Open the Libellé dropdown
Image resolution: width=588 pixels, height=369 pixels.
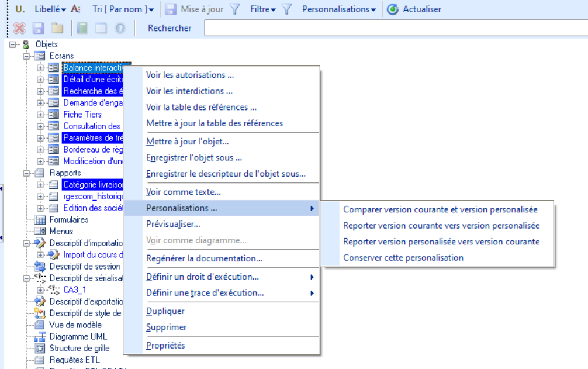50,9
